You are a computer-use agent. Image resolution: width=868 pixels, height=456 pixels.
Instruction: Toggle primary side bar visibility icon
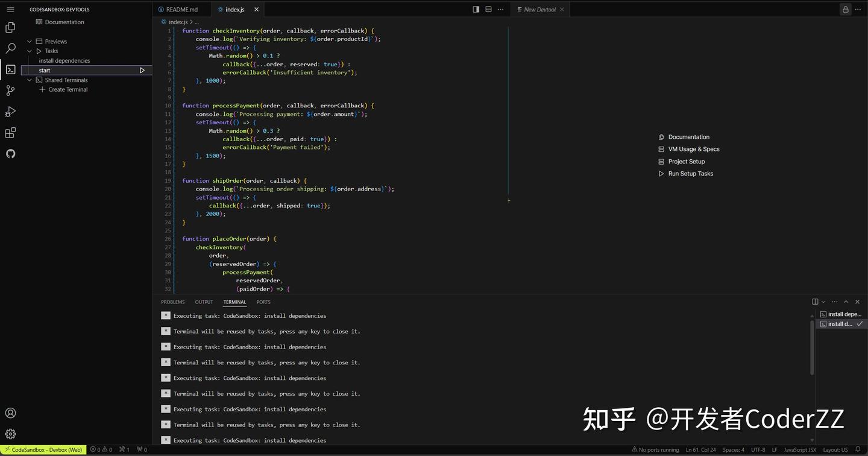click(x=476, y=9)
